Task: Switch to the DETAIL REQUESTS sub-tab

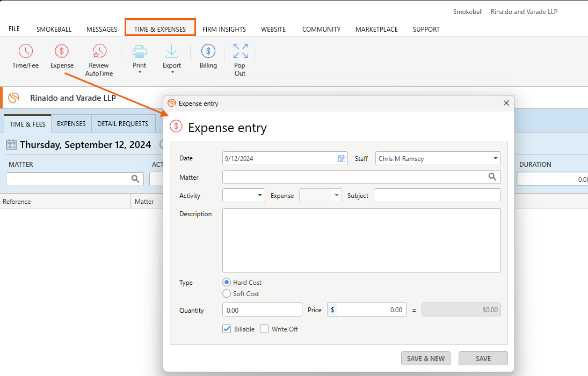Action: 122,123
